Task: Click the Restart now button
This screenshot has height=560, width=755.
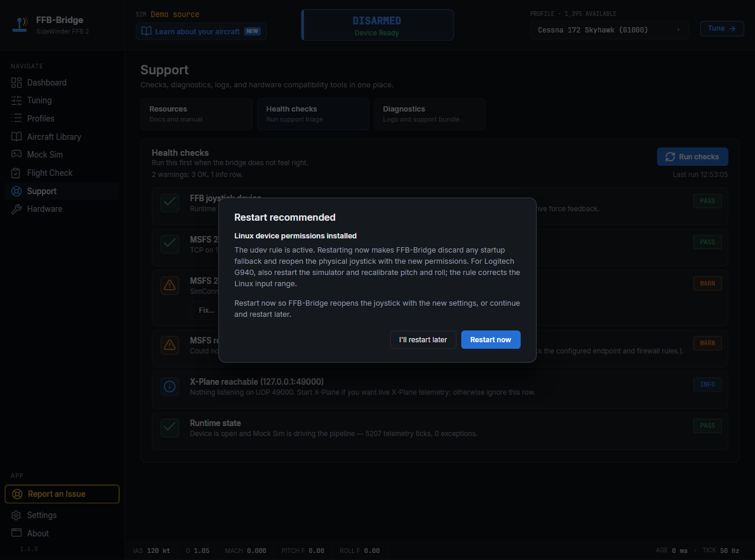Action: coord(491,339)
